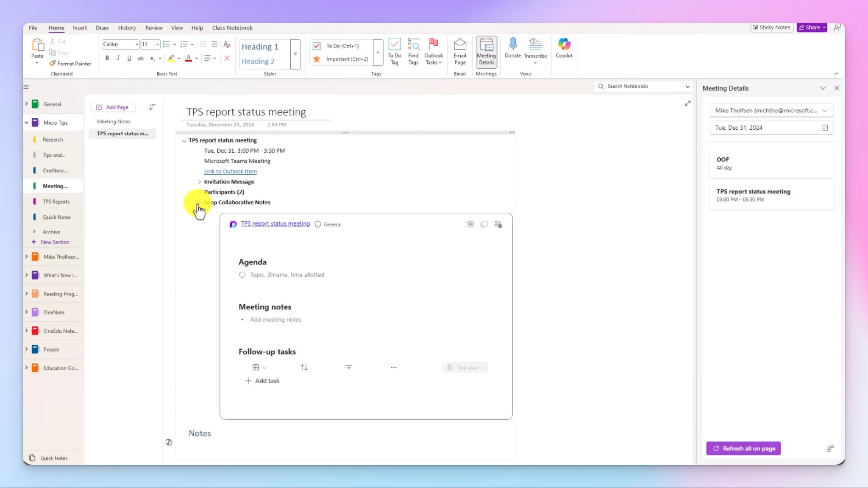
Task: Click the Paste clipboard icon
Action: (x=37, y=45)
